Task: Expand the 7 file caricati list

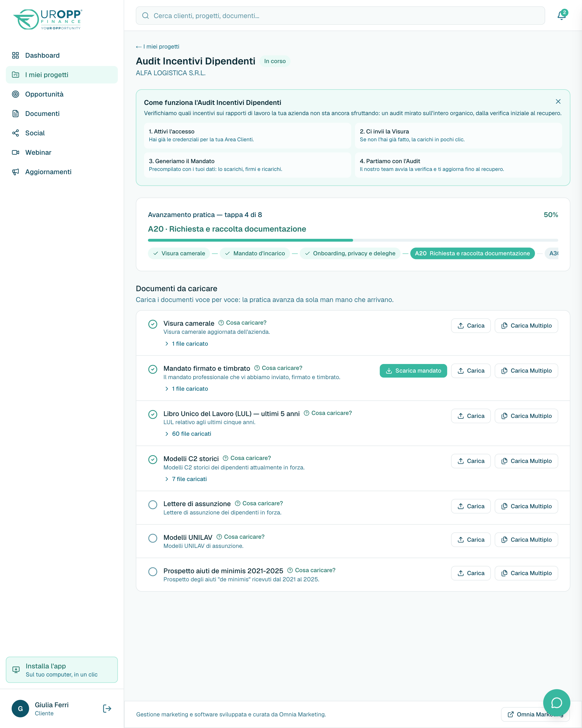Action: point(186,479)
